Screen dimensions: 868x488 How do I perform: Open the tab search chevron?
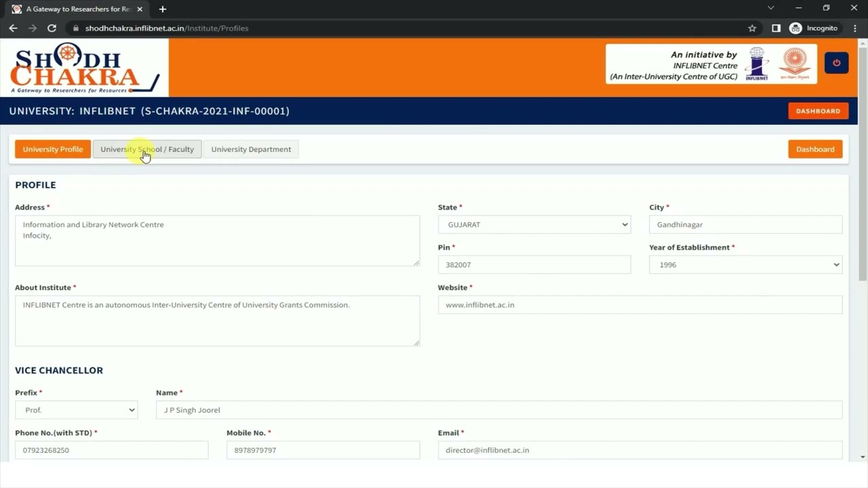coord(770,8)
